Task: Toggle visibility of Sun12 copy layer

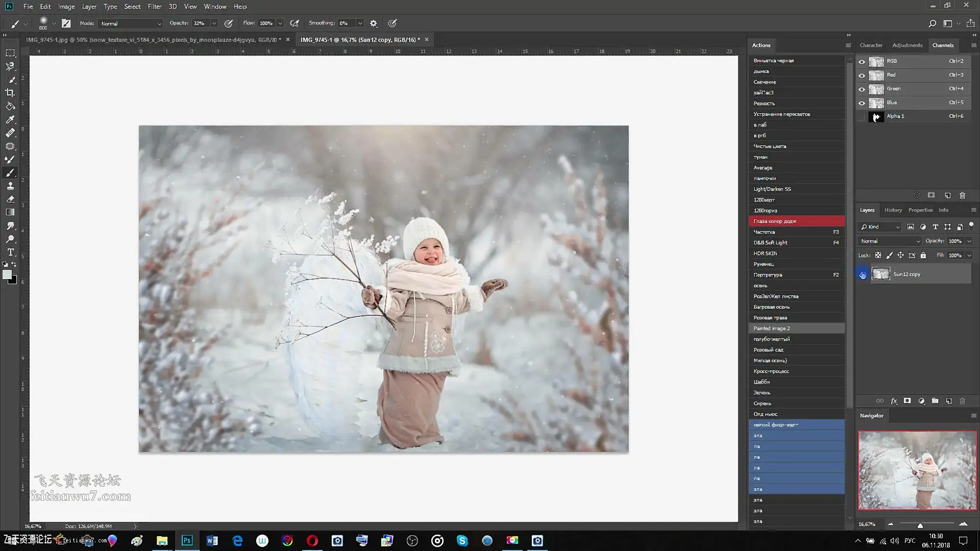Action: click(x=862, y=274)
